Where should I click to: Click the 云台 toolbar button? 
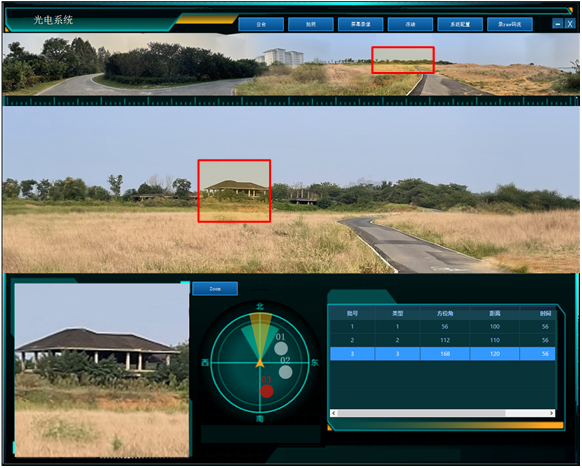point(261,24)
